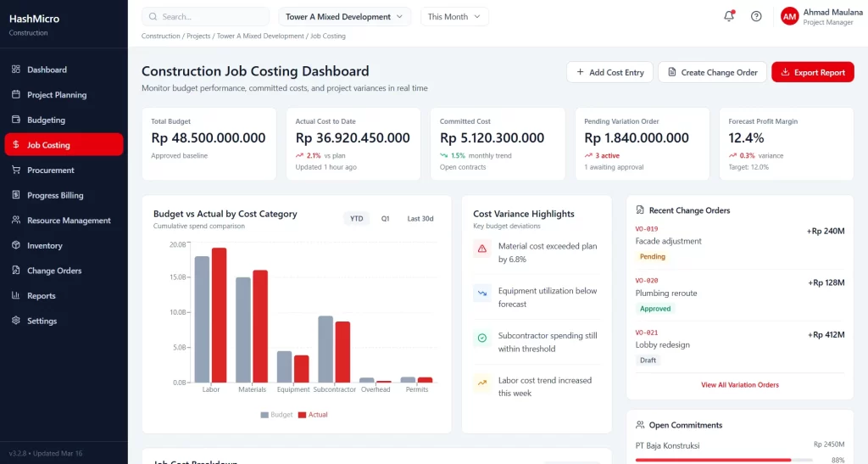Open Procurement in the sidebar menu
The width and height of the screenshot is (868, 464).
click(64, 170)
